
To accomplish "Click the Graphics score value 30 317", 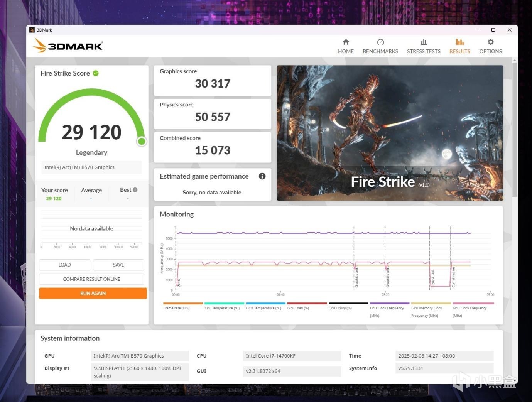I will [213, 84].
